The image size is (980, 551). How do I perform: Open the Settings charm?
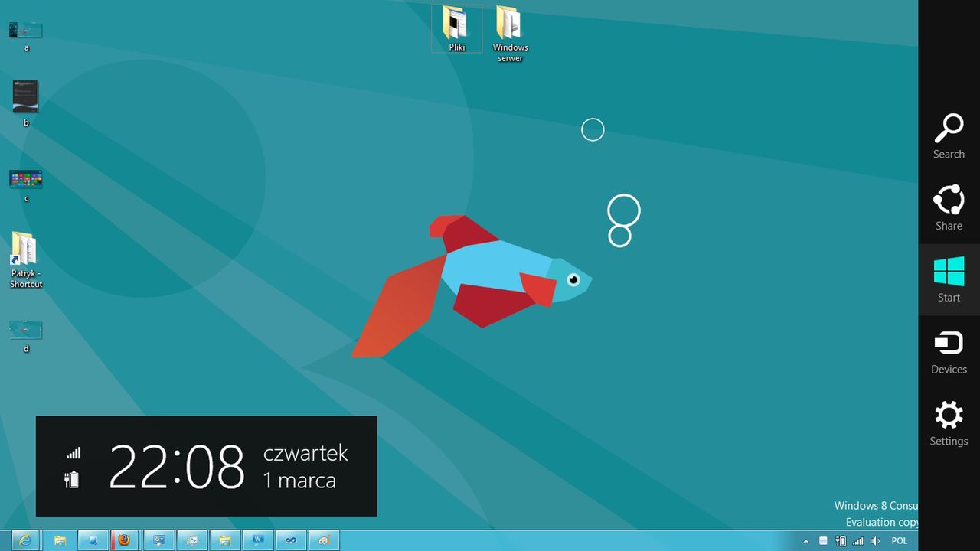pos(949,423)
